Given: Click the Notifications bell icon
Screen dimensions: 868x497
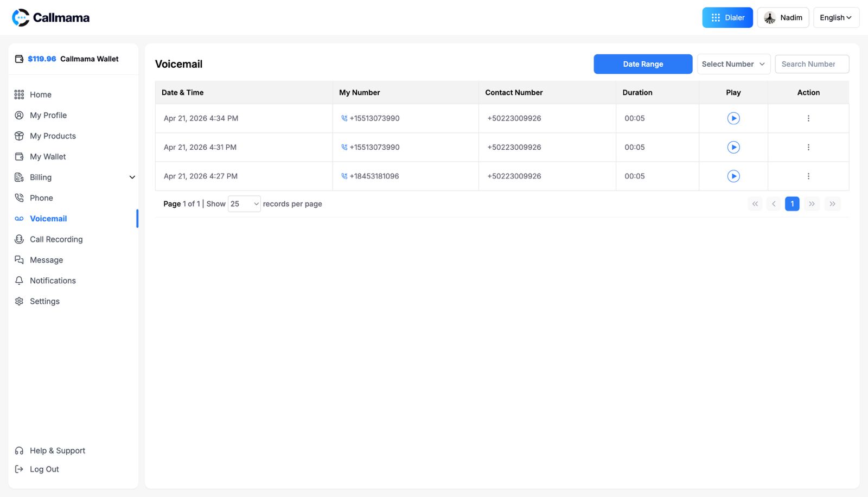Looking at the screenshot, I should click(19, 281).
